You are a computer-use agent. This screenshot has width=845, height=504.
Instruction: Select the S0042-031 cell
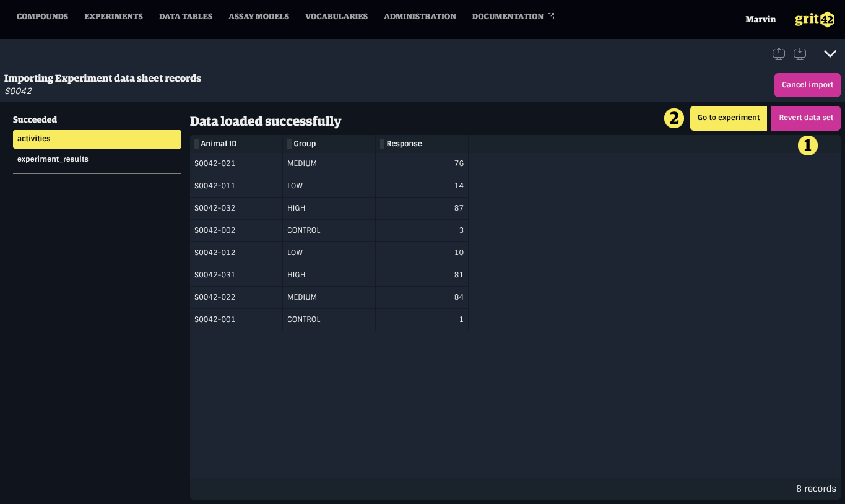coord(236,275)
